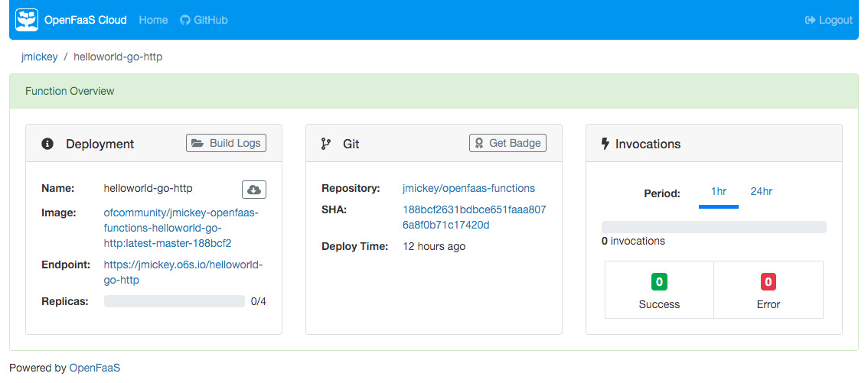Click the invocations progress bar
The image size is (868, 383).
pos(713,227)
